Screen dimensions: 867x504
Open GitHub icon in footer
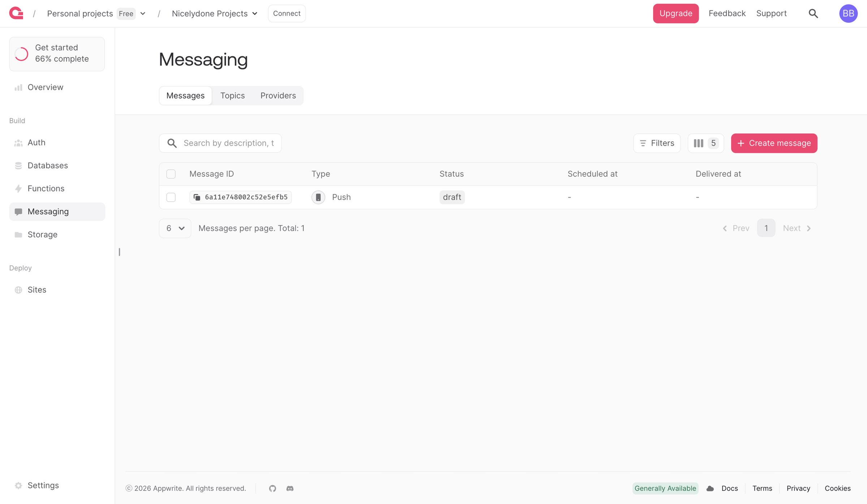(x=272, y=488)
